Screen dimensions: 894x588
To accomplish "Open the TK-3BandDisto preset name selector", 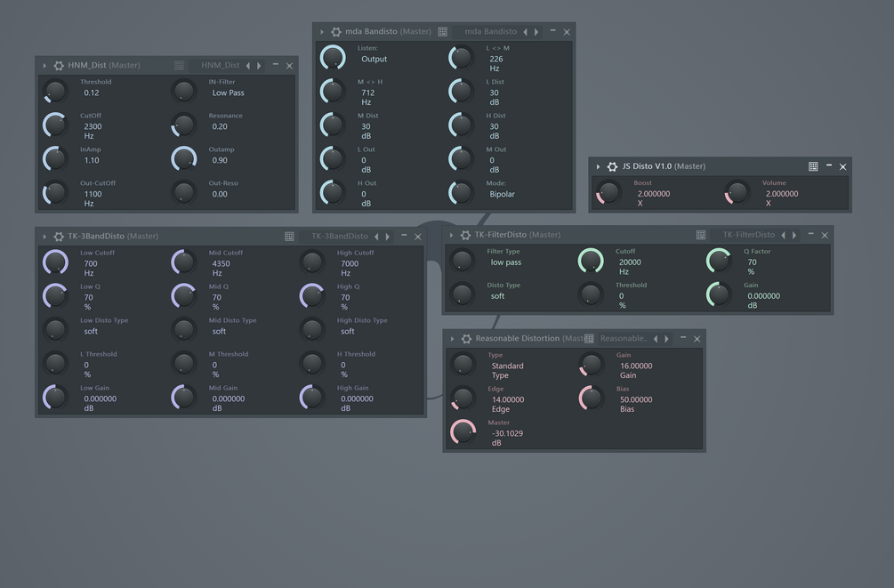I will [339, 236].
